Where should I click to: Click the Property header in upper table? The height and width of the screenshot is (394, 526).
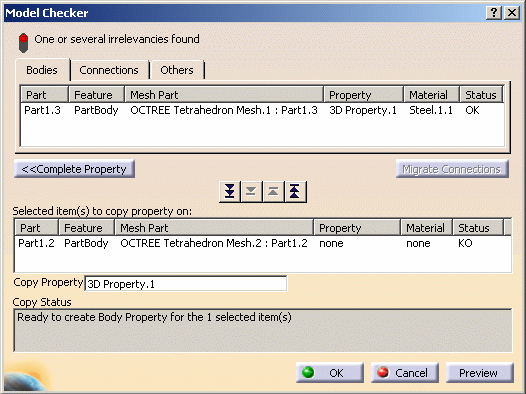coord(363,95)
